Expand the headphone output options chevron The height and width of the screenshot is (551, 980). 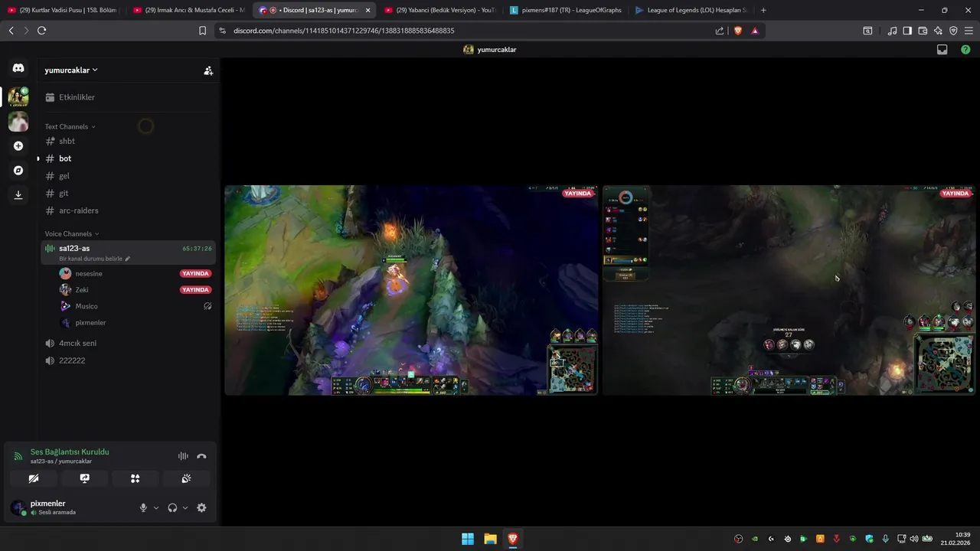(185, 507)
